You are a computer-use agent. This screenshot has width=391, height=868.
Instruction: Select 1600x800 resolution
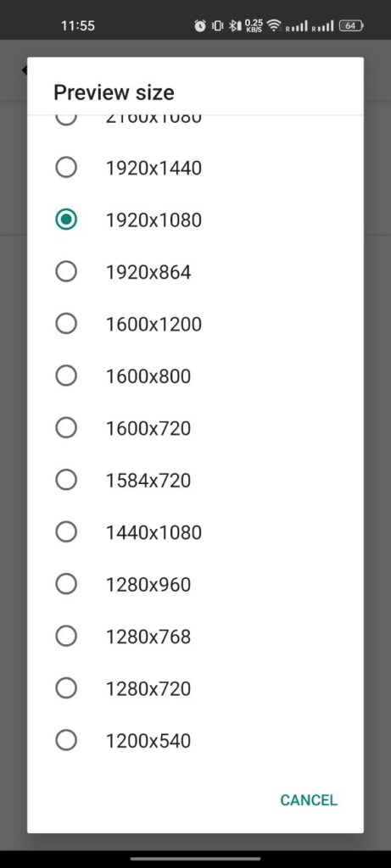coord(195,376)
